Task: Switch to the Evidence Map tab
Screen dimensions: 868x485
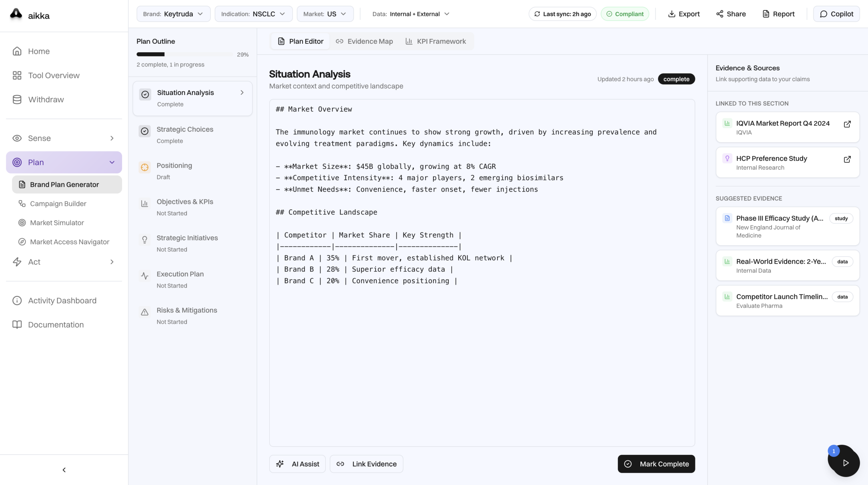Action: 364,41
